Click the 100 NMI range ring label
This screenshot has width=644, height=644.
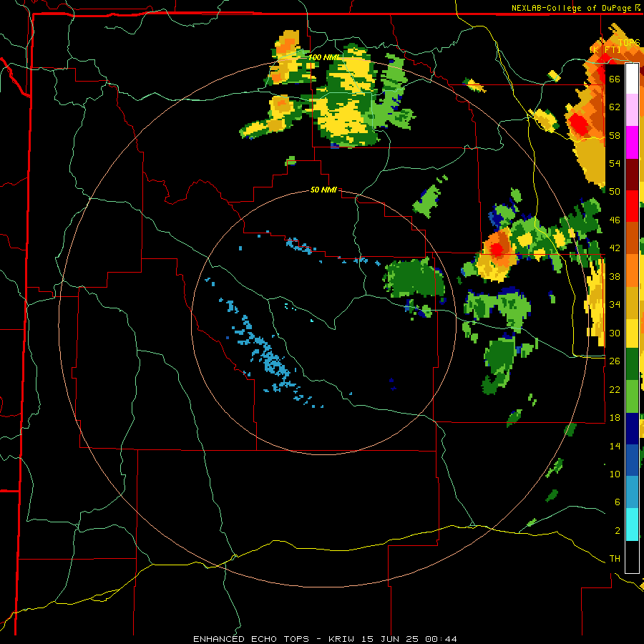click(323, 57)
